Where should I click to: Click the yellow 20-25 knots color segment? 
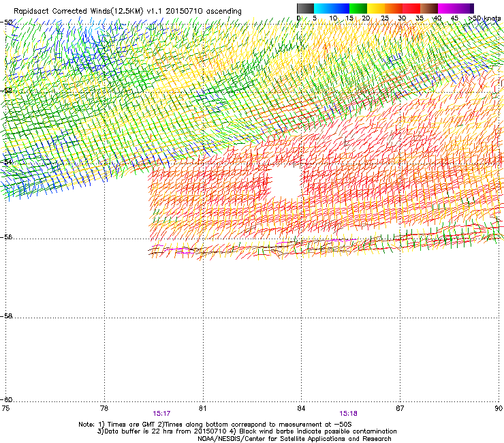pos(376,8)
